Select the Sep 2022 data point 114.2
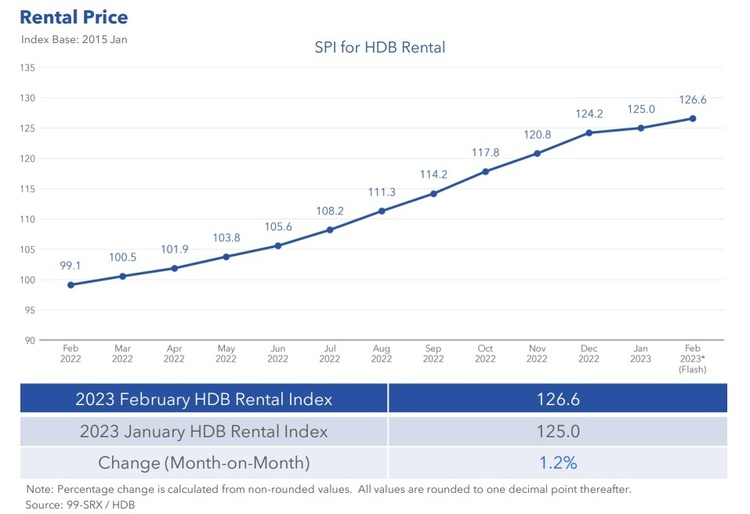The image size is (750, 514). coord(433,194)
